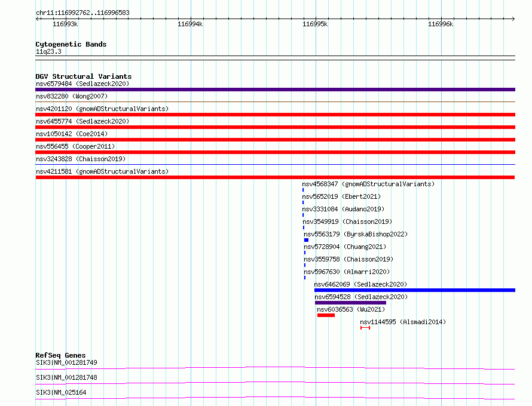Viewport: 532px width, 406px height.
Task: Click the nsv4201120 gnomAD variant label
Action: (x=102, y=109)
